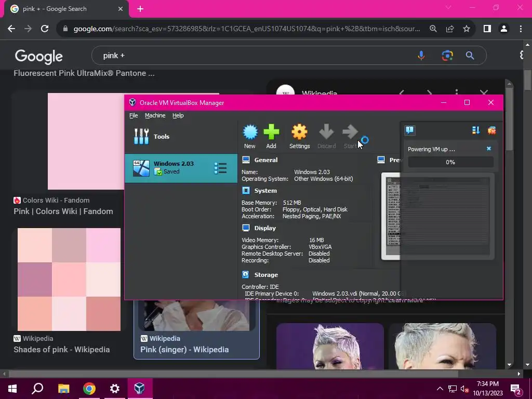The width and height of the screenshot is (532, 399).
Task: Start voice search with microphone icon
Action: pyautogui.click(x=421, y=55)
